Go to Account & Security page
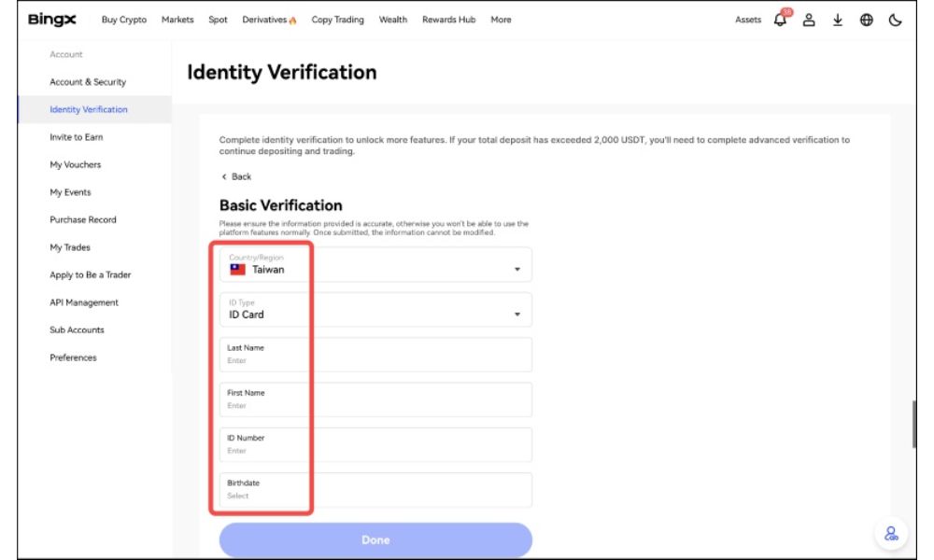Viewport: 934px width, 560px height. tap(88, 82)
